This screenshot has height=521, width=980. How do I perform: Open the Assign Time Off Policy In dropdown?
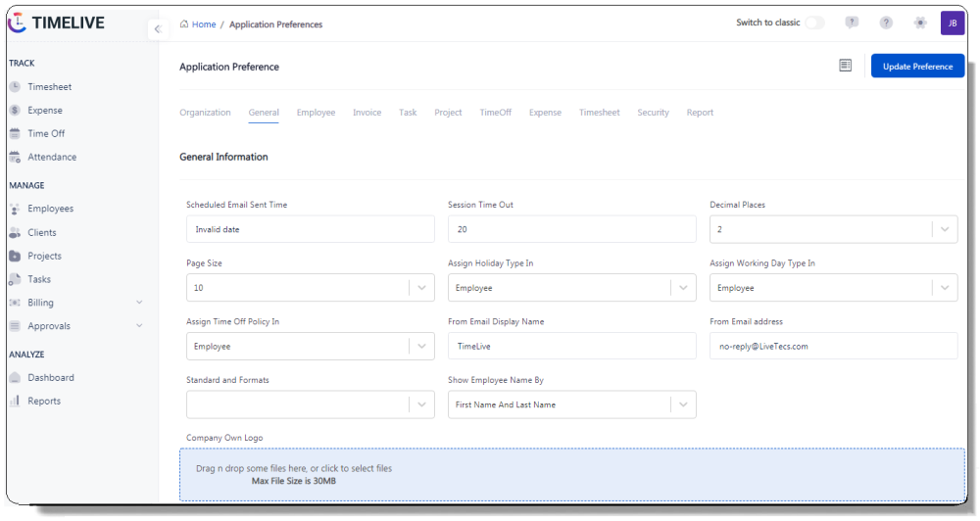point(310,346)
